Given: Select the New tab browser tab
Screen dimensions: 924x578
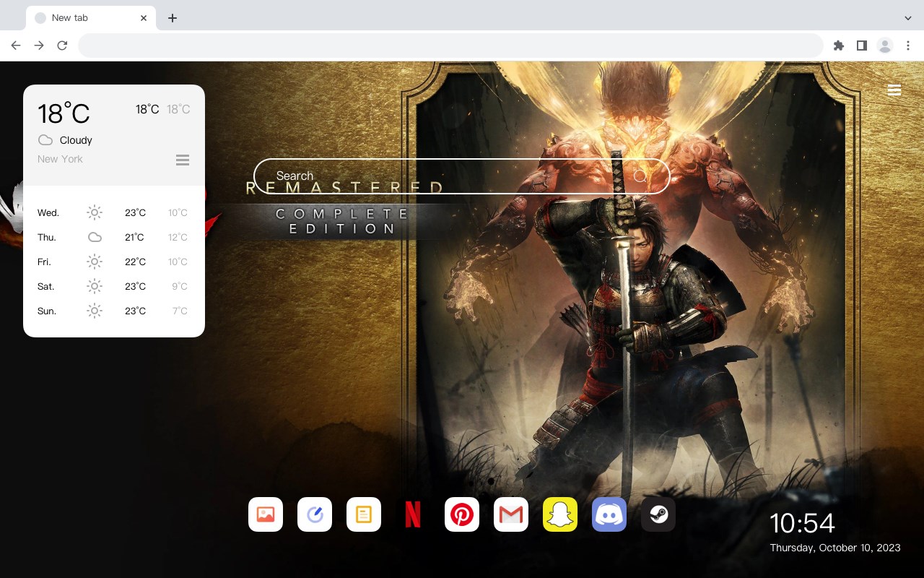Looking at the screenshot, I should point(91,18).
